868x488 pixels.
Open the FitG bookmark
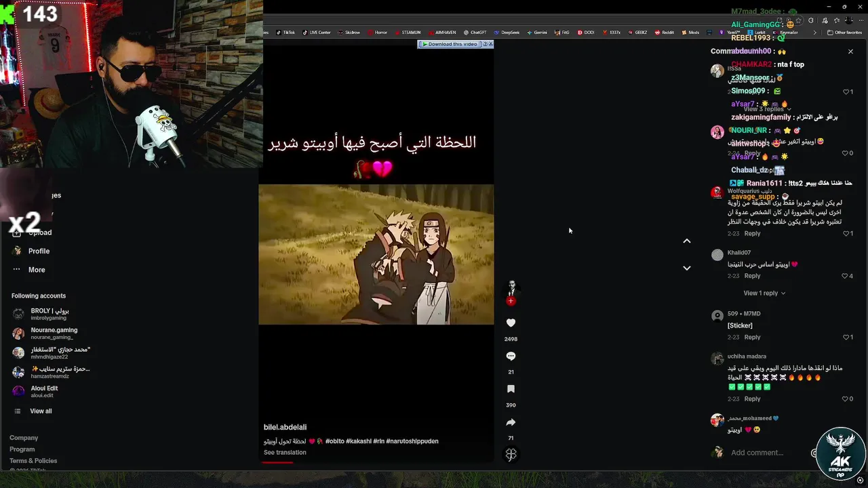tap(562, 33)
